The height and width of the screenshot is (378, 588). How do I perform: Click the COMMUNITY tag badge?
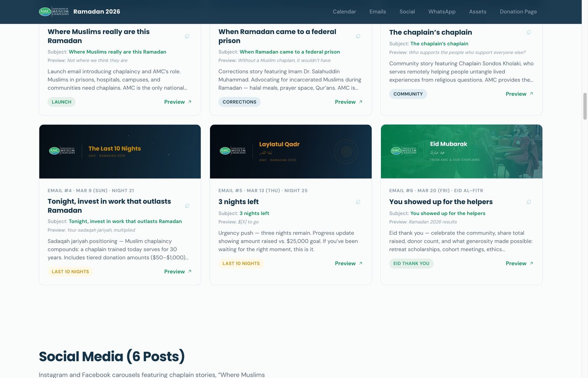408,94
